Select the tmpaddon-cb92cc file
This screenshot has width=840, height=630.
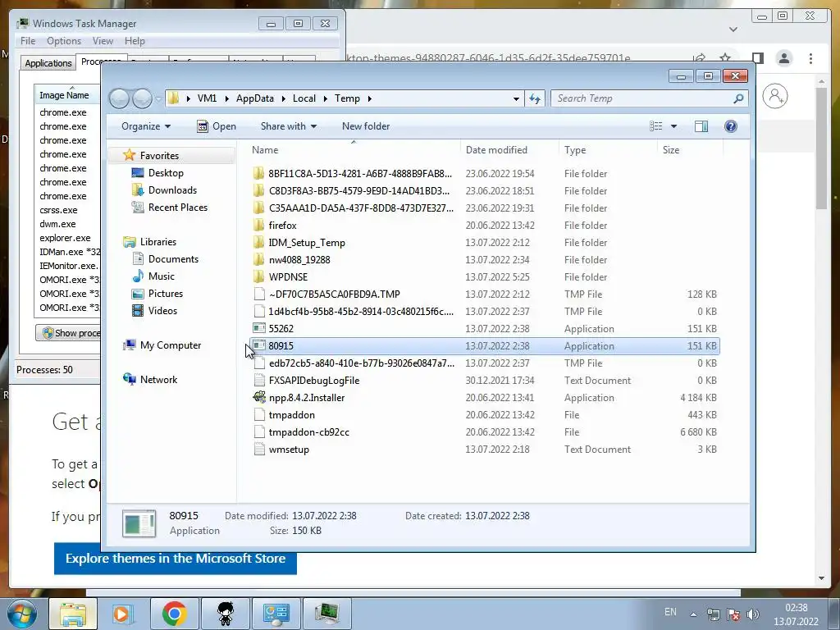tap(309, 432)
